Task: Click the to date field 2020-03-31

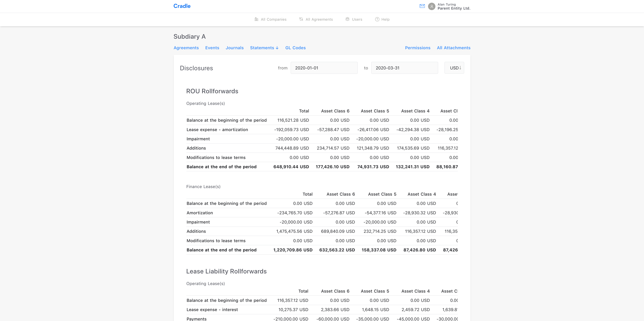Action: [405, 68]
